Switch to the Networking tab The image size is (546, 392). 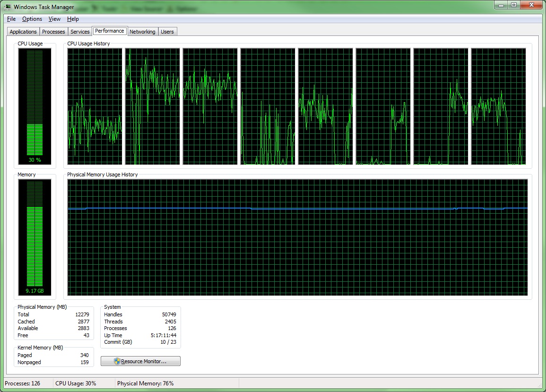click(142, 32)
